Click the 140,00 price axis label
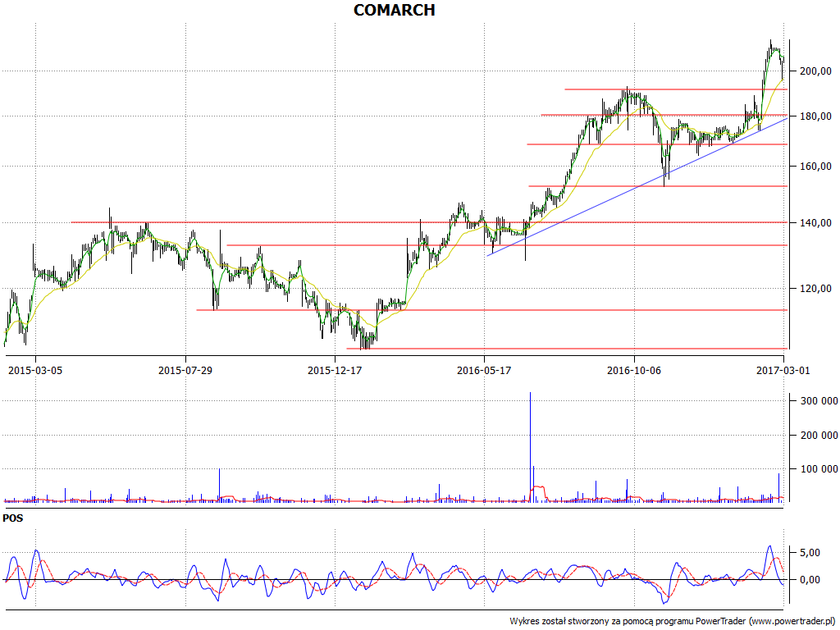Image resolution: width=840 pixels, height=630 pixels. point(815,223)
